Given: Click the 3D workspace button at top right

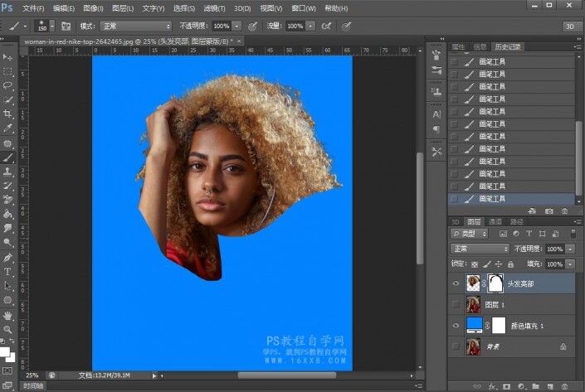Looking at the screenshot, I should [572, 27].
